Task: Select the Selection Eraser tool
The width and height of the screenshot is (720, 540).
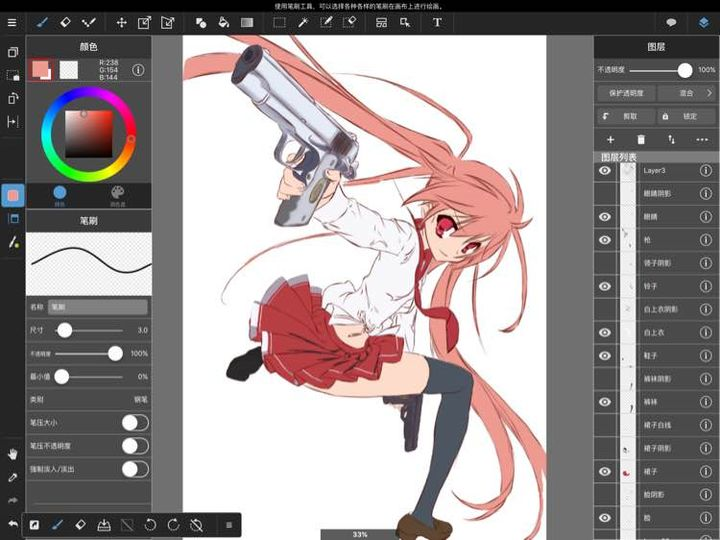Action: click(349, 22)
